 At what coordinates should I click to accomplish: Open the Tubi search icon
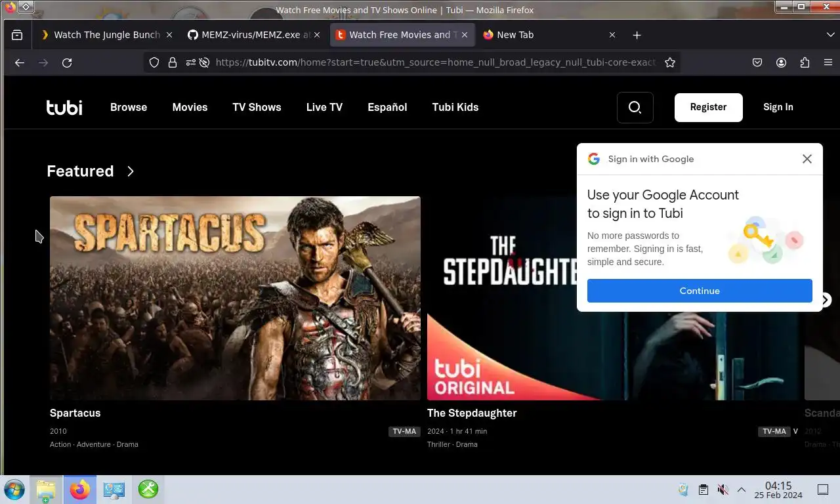pyautogui.click(x=635, y=107)
